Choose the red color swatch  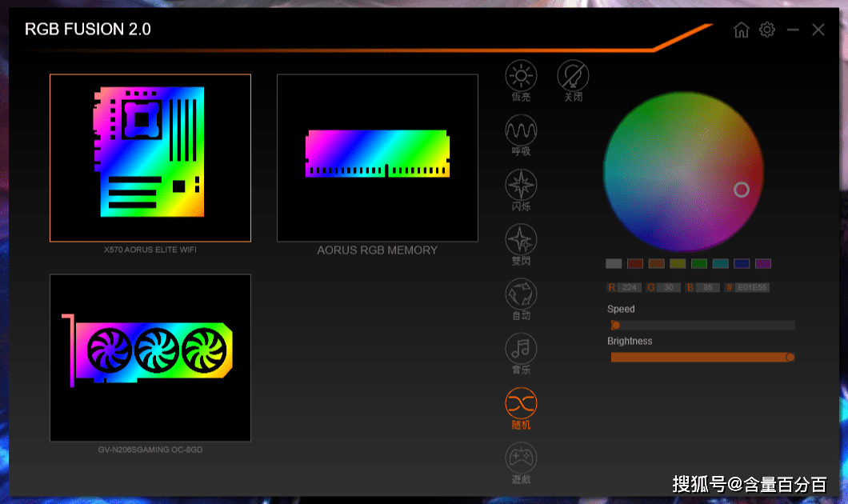[x=635, y=263]
